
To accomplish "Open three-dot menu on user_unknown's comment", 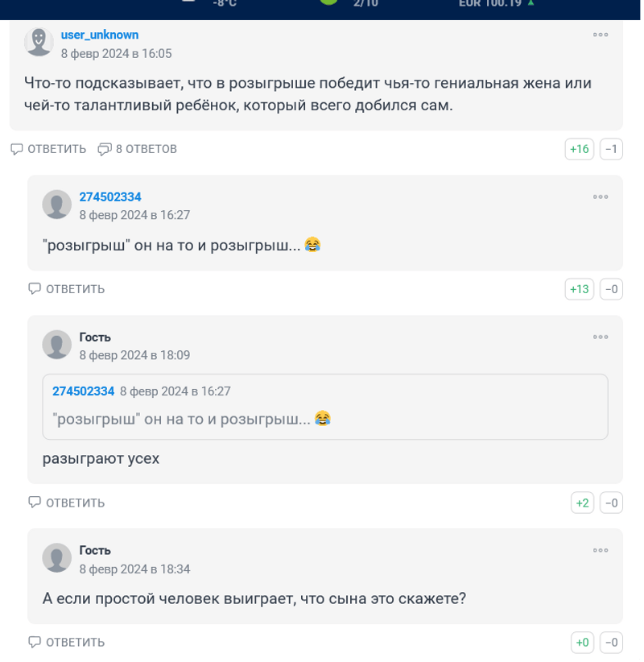I will coord(601,35).
